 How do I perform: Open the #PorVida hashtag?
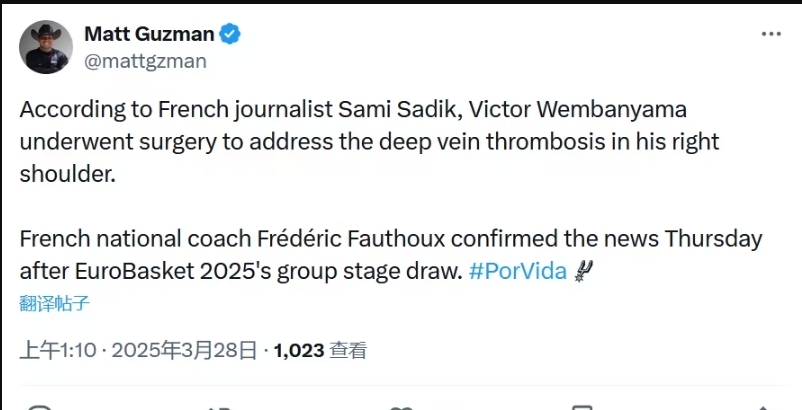point(517,271)
